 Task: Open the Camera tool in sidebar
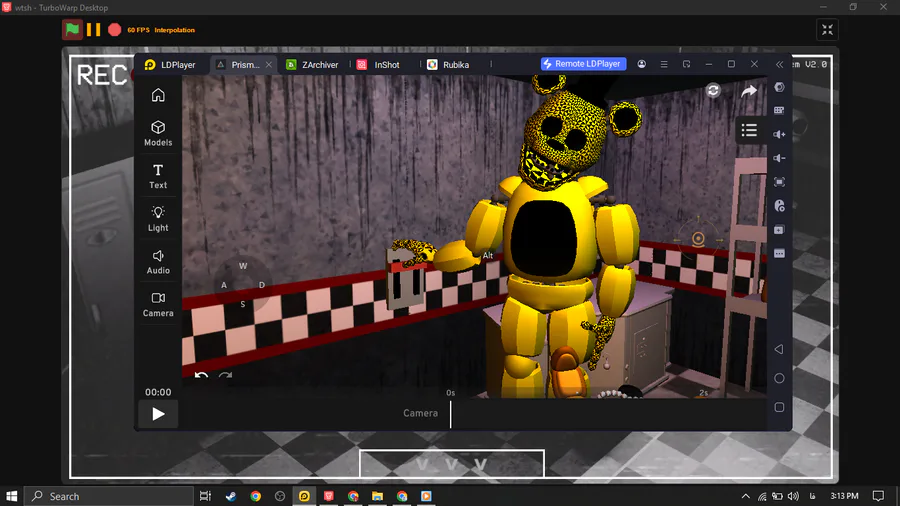click(x=158, y=304)
